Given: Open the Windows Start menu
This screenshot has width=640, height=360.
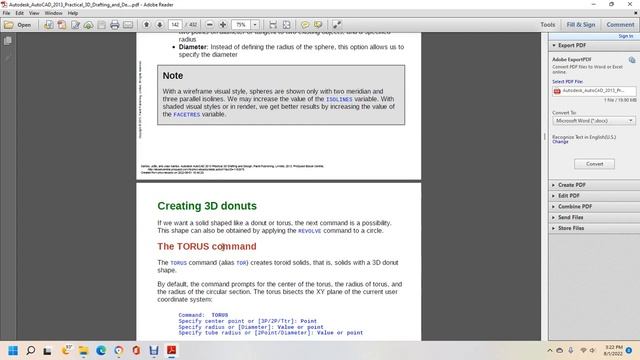Looking at the screenshot, I should pyautogui.click(x=13, y=351).
